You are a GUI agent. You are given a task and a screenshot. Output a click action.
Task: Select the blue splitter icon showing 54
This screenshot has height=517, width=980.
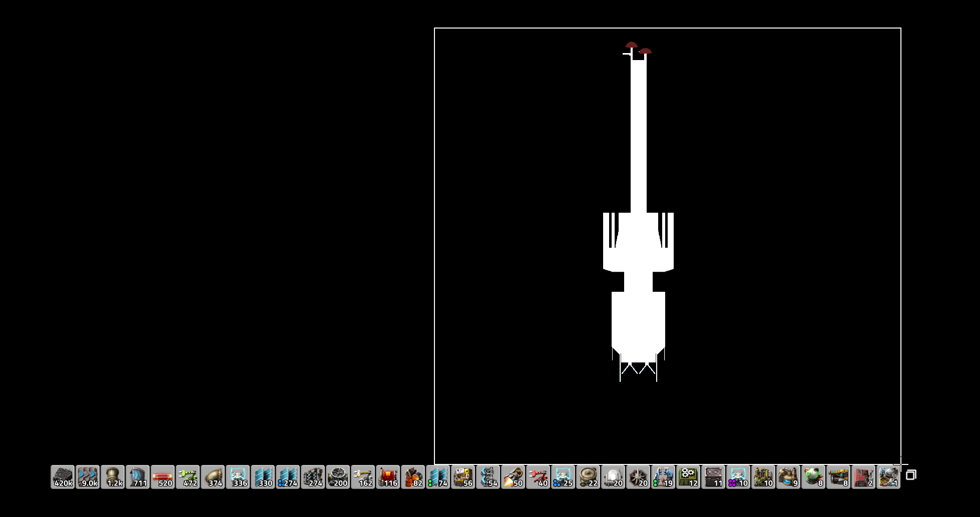coord(488,477)
